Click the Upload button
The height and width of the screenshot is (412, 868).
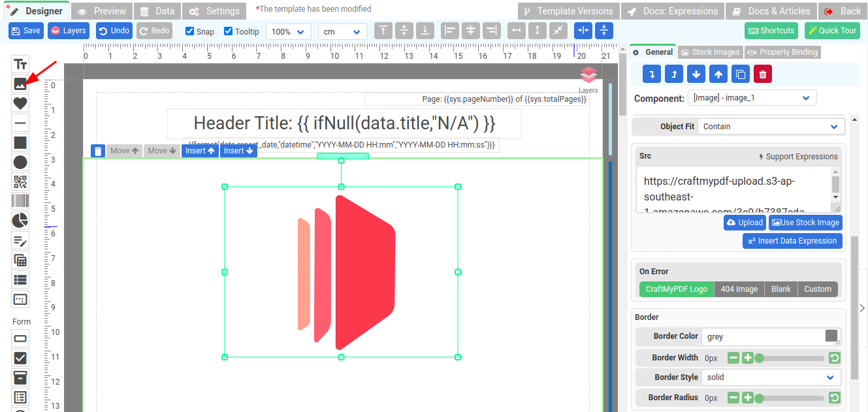(x=745, y=223)
